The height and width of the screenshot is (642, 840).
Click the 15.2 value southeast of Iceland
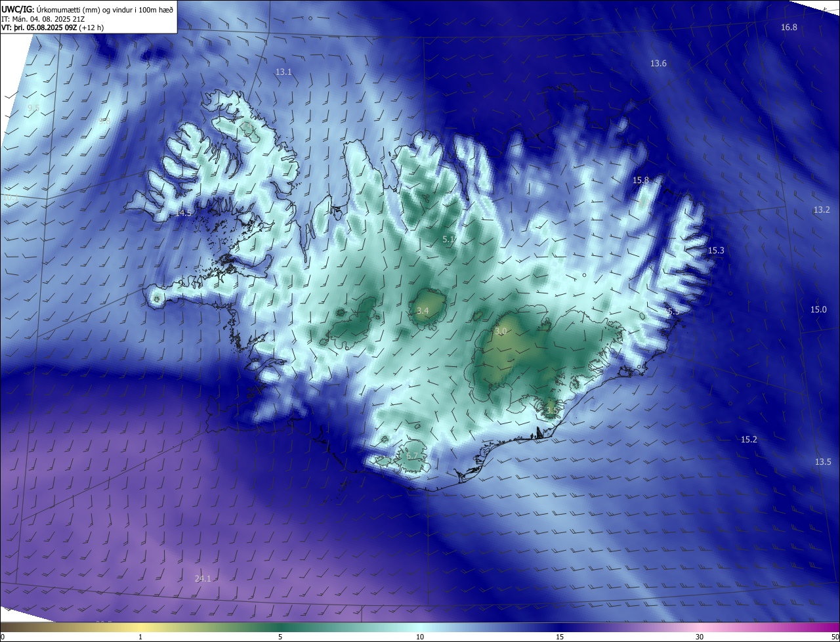749,440
